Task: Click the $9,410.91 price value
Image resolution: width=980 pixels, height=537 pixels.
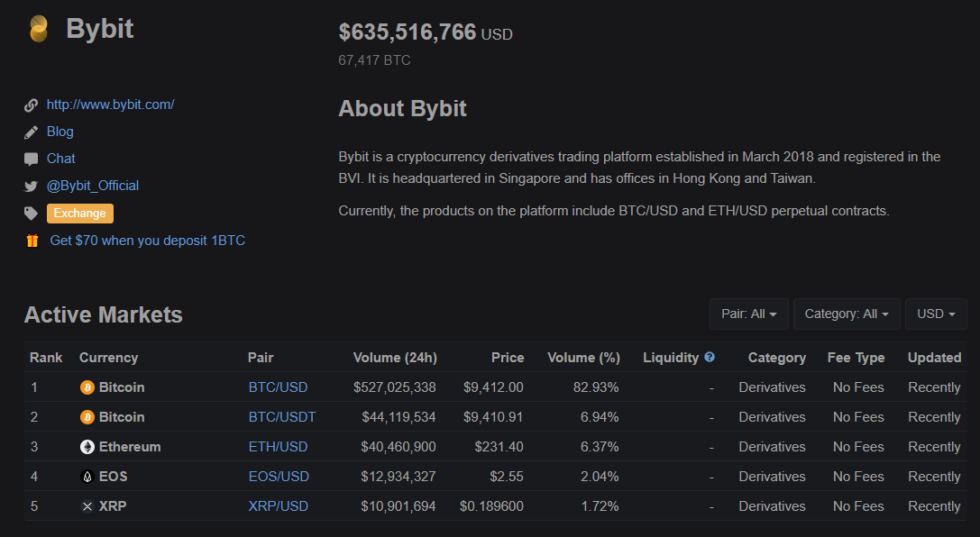Action: pos(493,417)
